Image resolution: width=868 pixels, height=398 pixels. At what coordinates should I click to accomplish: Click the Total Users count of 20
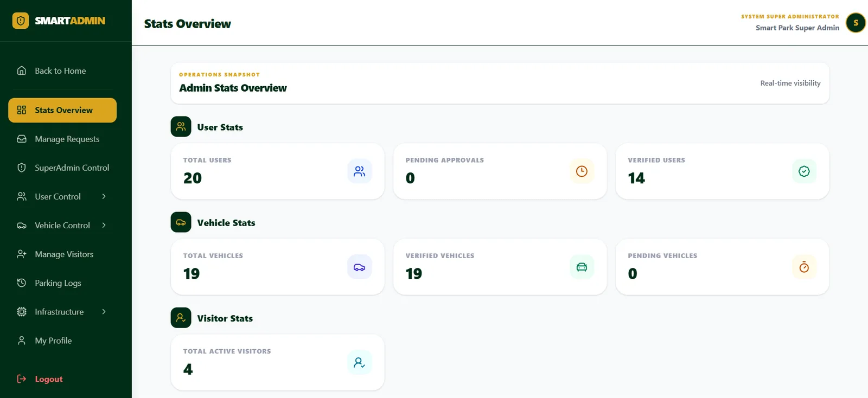193,178
